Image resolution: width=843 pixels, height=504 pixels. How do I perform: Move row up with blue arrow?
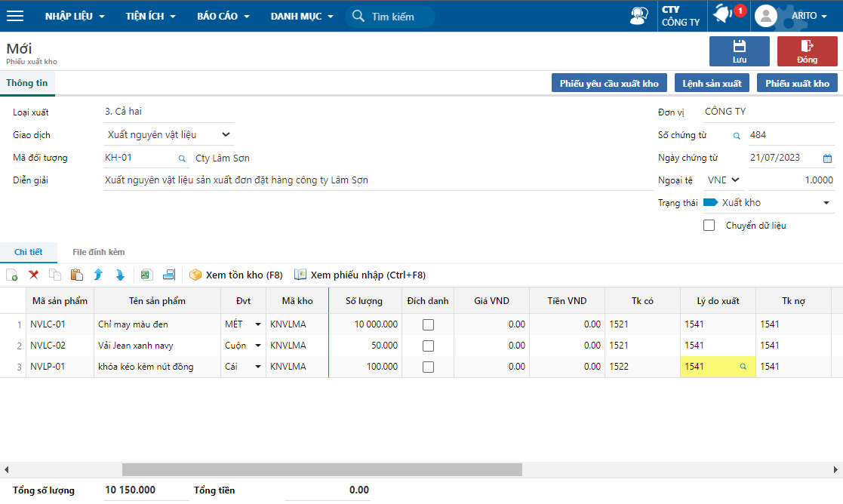[98, 275]
